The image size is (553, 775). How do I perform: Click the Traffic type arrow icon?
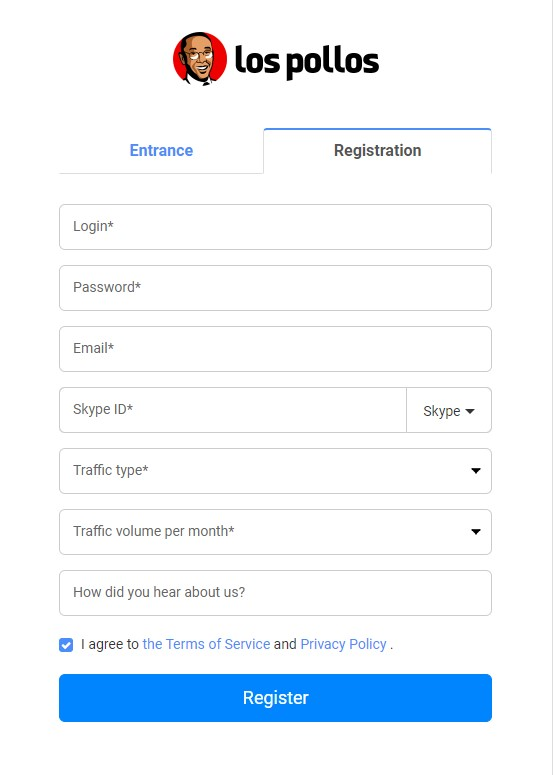(475, 471)
